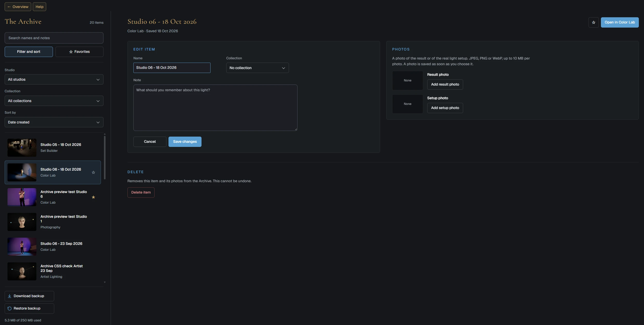
Task: Click the item list scrollbar
Action: point(104,157)
